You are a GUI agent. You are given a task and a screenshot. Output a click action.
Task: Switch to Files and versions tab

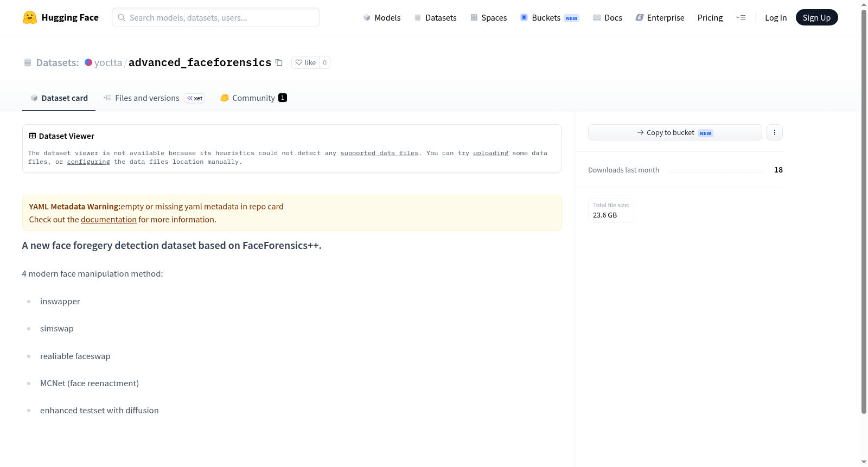154,98
